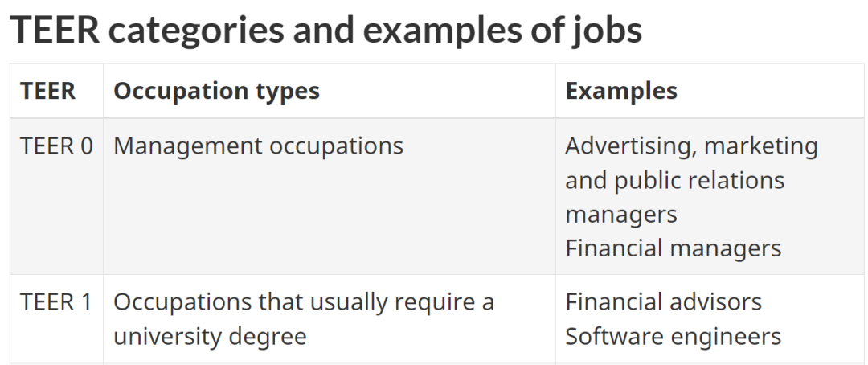Select the TEER column header
The height and width of the screenshot is (365, 868).
[x=47, y=91]
